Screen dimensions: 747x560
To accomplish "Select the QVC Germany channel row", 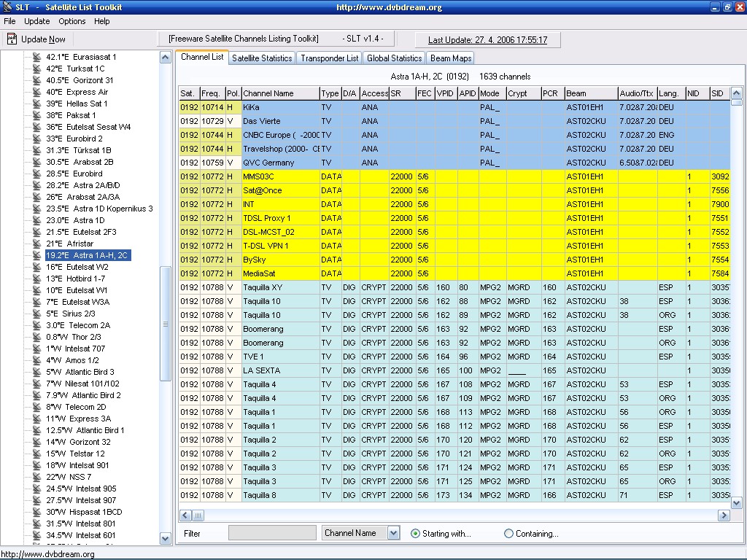I will pos(454,163).
